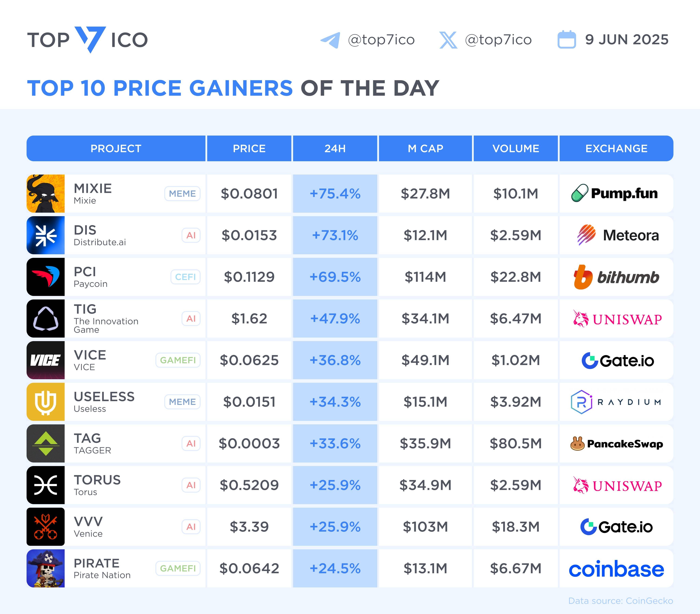Click the +75.4% gain cell
Screen dimensions: 700x614
tap(335, 194)
